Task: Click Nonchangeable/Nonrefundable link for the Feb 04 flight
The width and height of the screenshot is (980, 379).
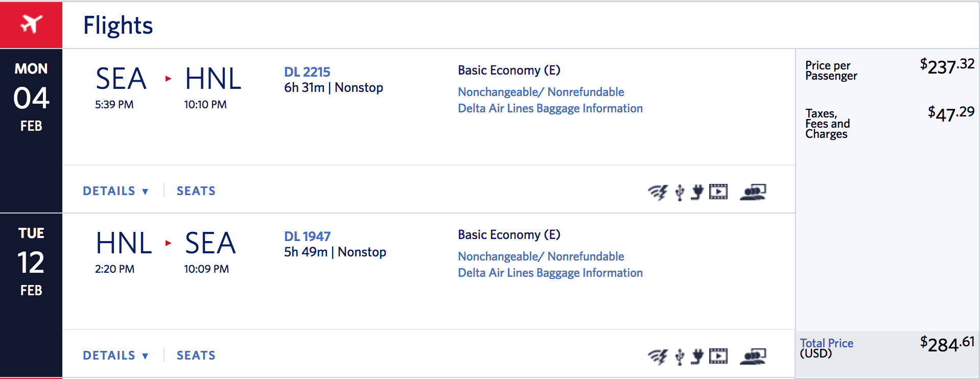Action: pos(541,92)
